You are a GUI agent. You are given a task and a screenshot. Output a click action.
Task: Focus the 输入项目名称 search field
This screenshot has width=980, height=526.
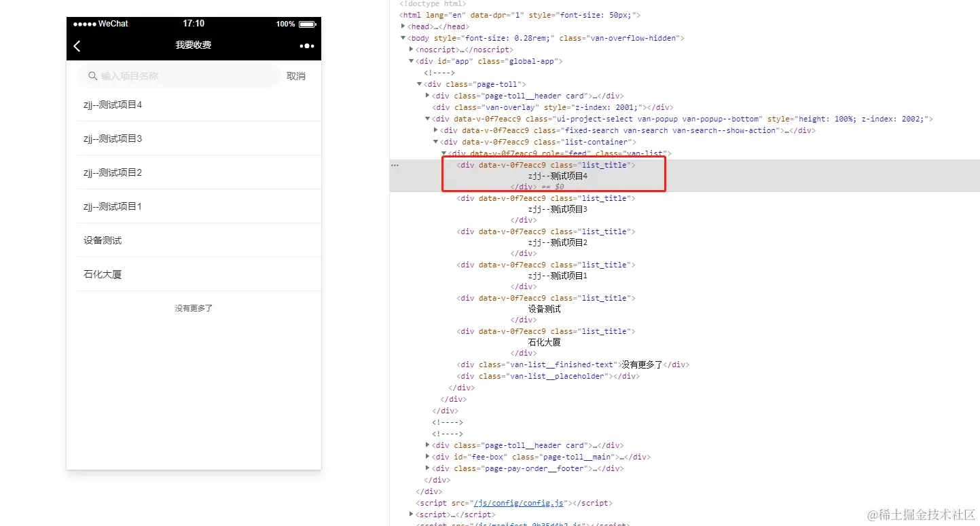[x=179, y=76]
